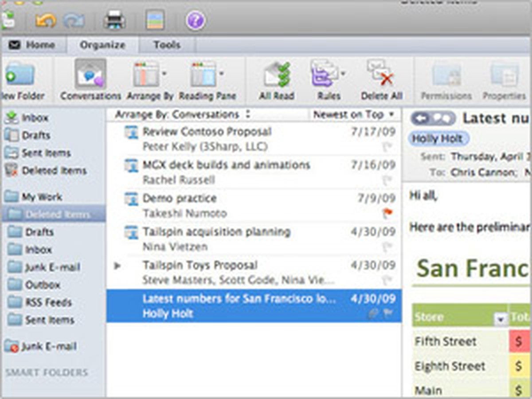The height and width of the screenshot is (399, 532).
Task: Toggle flag on Tailspin Toys Proposal
Action: [387, 280]
